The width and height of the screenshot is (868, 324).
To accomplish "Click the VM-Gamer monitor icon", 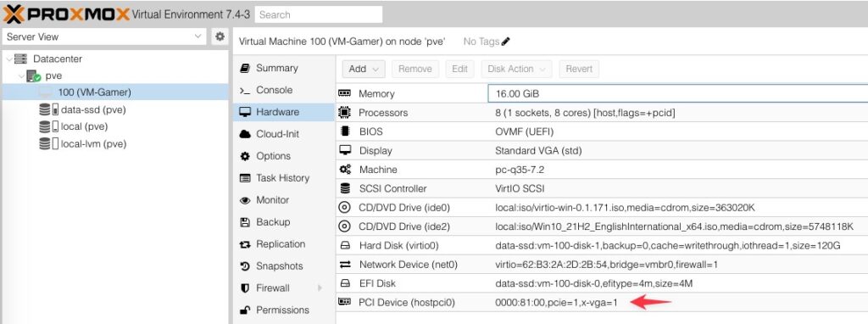I will click(46, 92).
